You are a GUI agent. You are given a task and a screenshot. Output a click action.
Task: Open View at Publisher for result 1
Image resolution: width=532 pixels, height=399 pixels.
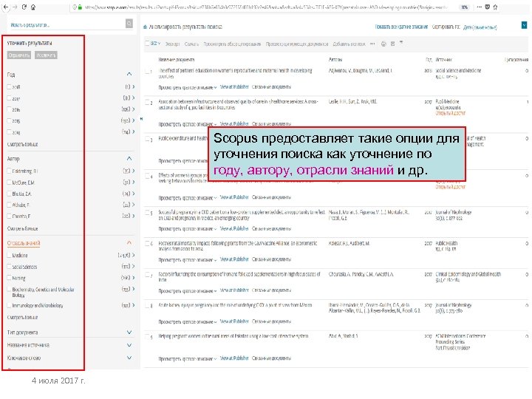click(234, 87)
